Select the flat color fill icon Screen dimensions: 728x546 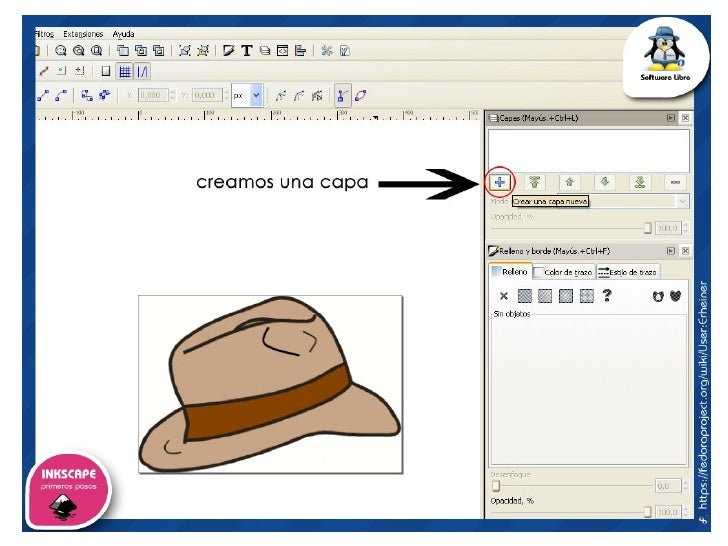[x=524, y=296]
